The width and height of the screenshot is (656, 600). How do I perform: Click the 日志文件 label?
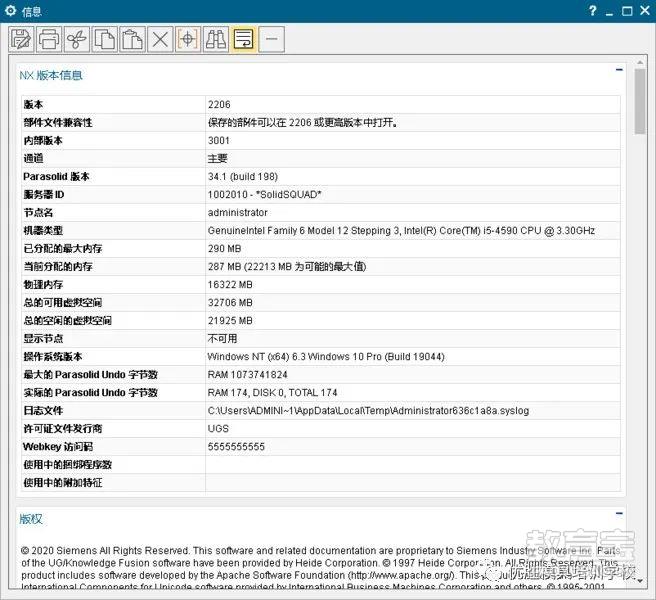pyautogui.click(x=43, y=410)
